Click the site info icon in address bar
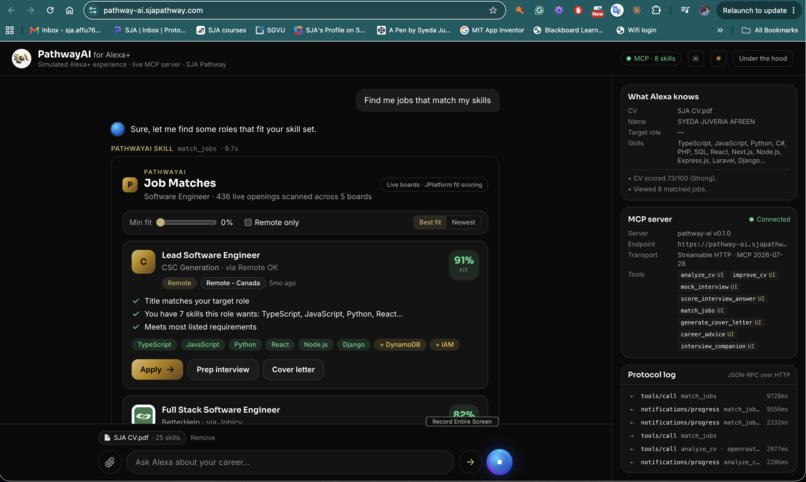This screenshot has width=806, height=482. pyautogui.click(x=93, y=10)
